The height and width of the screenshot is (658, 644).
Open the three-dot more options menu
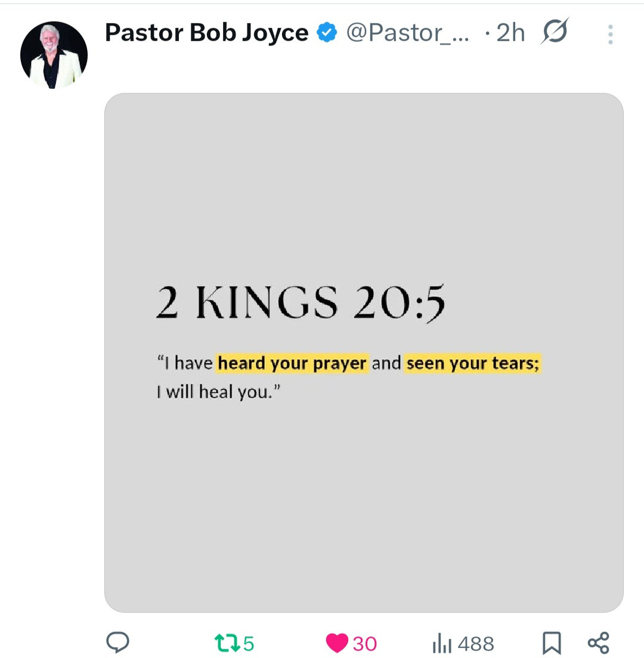[610, 35]
